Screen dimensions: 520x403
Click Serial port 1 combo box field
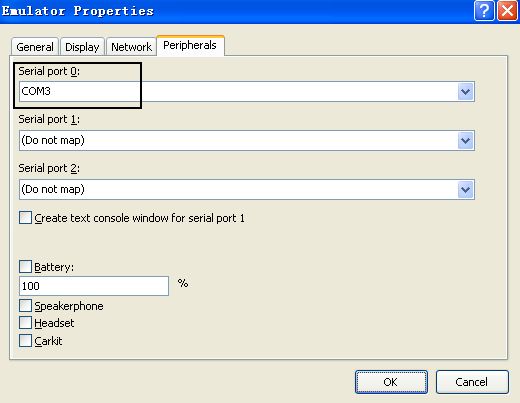tap(247, 141)
